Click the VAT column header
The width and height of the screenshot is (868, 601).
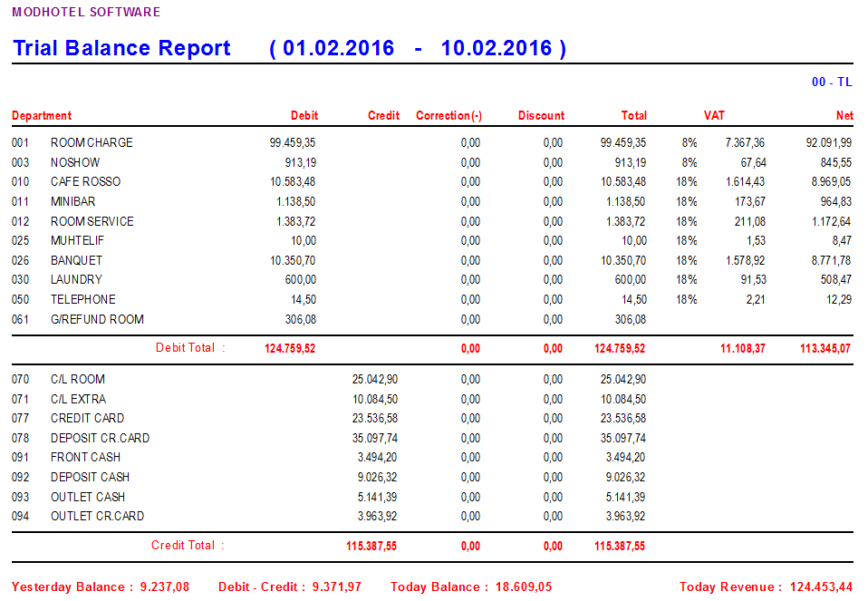[x=714, y=116]
